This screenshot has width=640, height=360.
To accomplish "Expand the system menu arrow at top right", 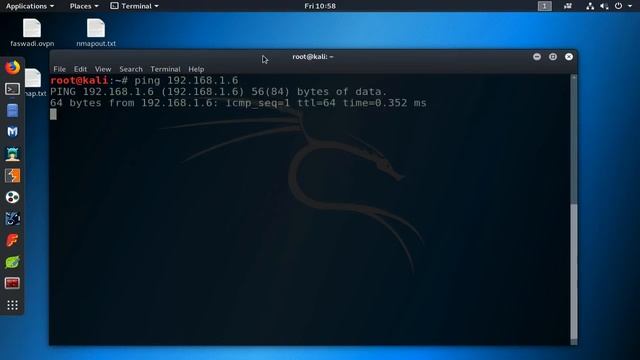I will pyautogui.click(x=630, y=6).
